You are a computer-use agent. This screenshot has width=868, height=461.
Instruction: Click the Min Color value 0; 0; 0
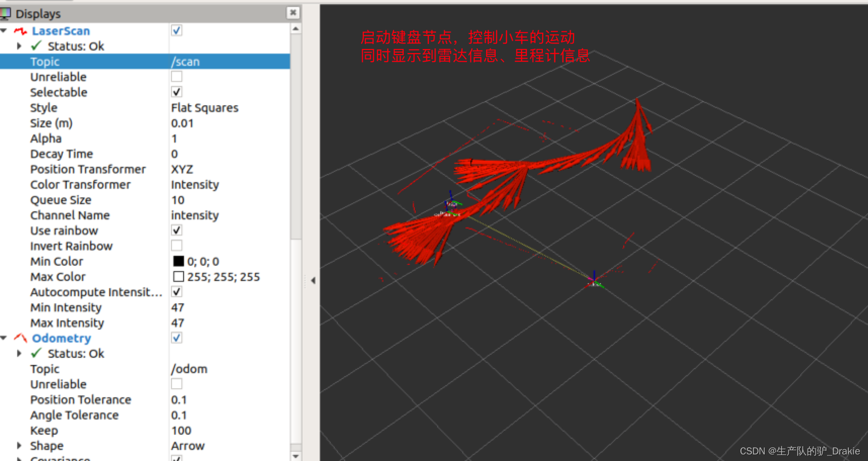(x=203, y=262)
